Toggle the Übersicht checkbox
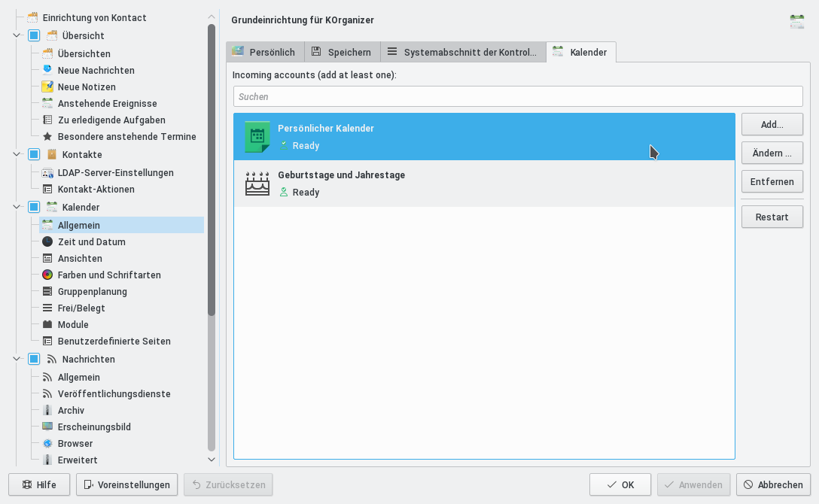Viewport: 819px width, 504px height. [34, 35]
